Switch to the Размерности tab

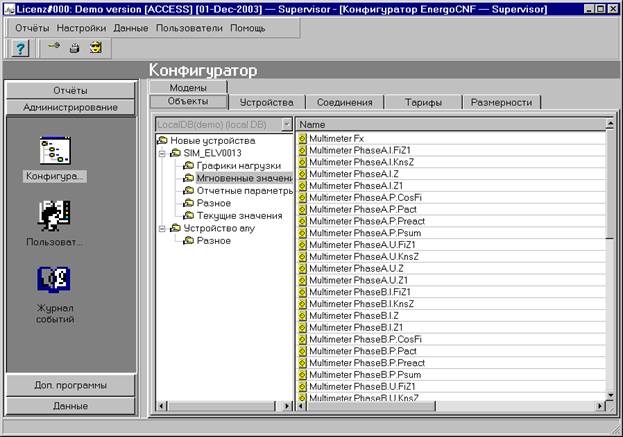coord(501,102)
